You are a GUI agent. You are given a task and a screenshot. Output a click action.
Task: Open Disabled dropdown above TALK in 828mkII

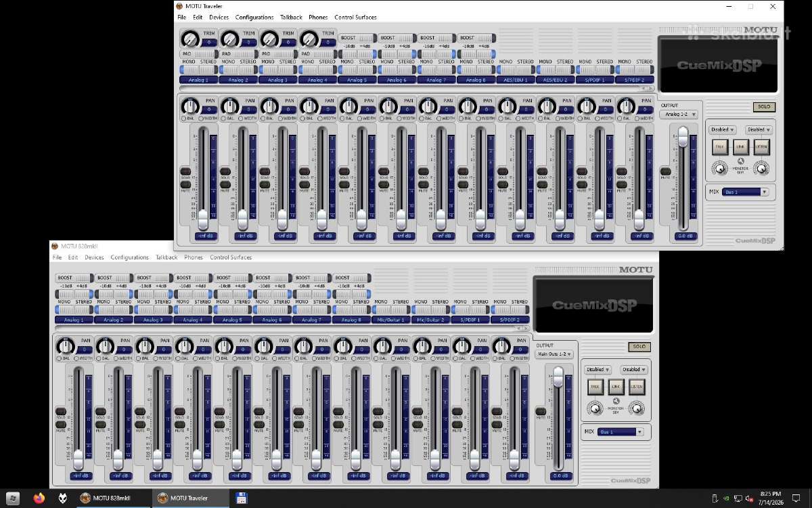(x=597, y=370)
